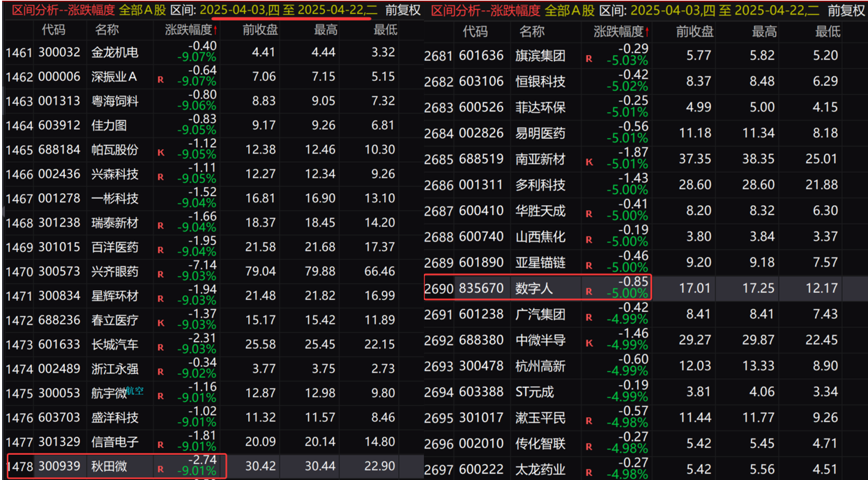
Task: Click row number 1478
Action: click(20, 466)
